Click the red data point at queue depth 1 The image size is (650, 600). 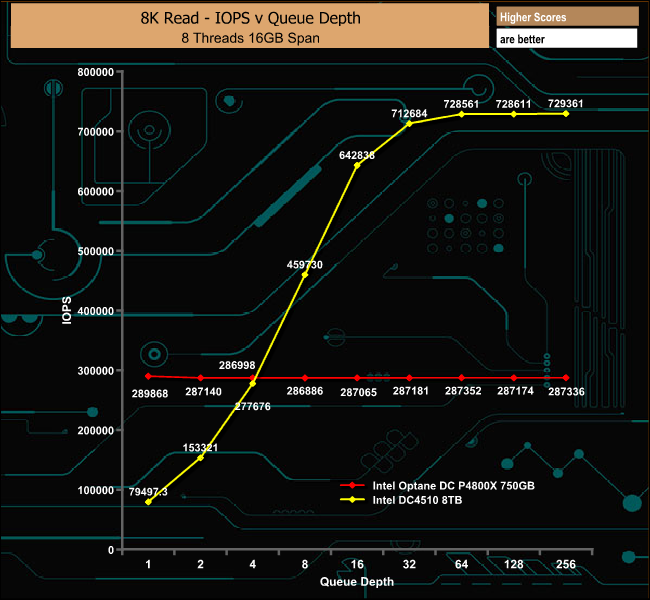tap(148, 376)
